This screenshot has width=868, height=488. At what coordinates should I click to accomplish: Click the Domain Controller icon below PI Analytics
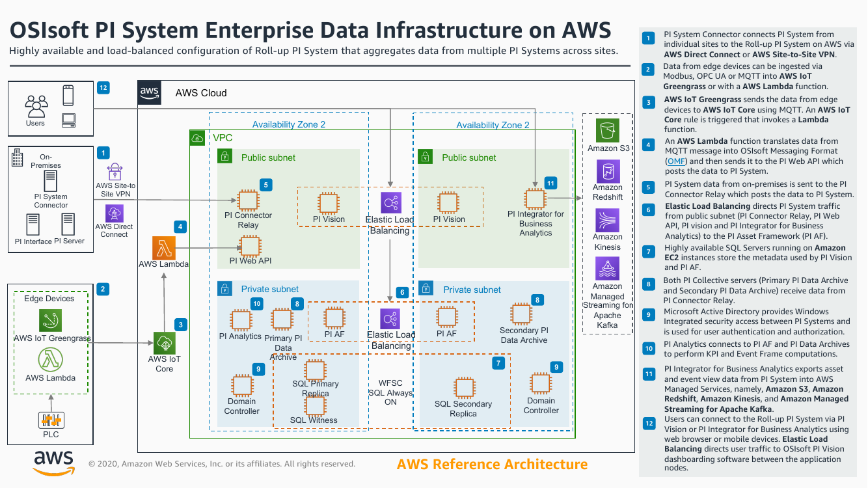coord(241,386)
